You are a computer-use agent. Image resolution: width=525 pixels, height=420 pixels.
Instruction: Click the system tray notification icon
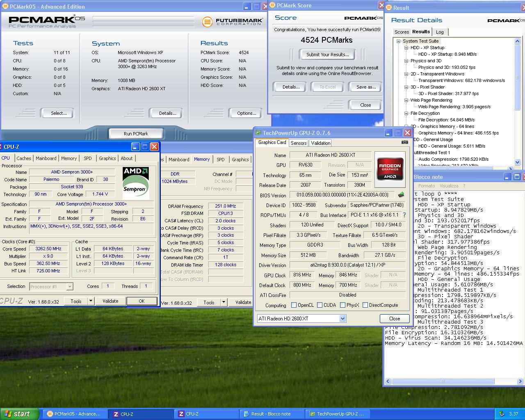(x=502, y=414)
